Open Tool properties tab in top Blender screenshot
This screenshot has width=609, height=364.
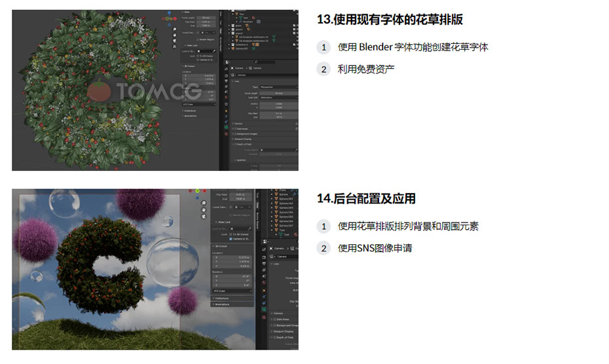226,69
